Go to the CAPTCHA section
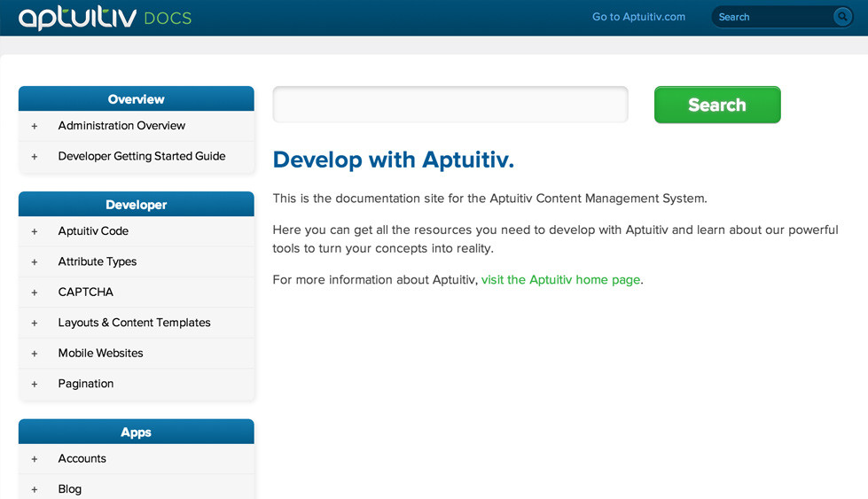This screenshot has height=499, width=868. click(85, 292)
